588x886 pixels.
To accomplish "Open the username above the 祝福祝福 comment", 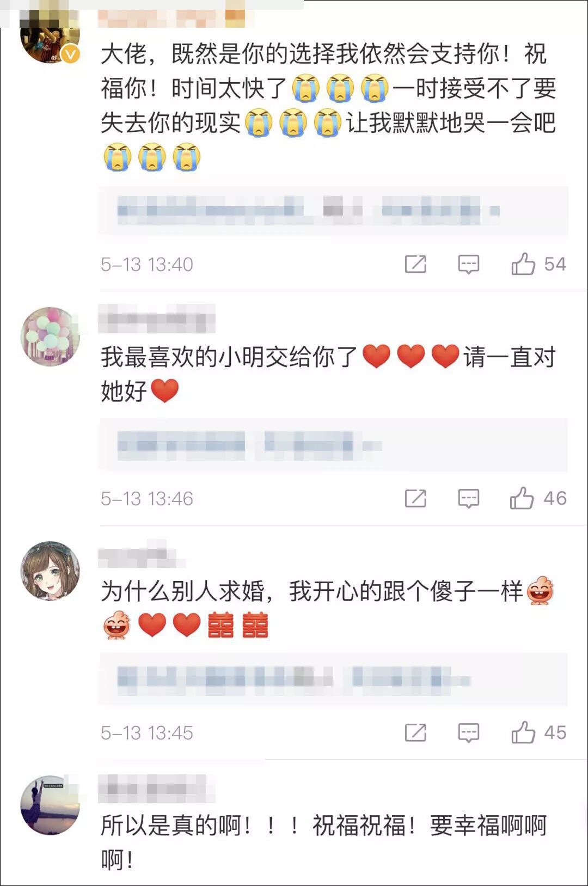I will 157,789.
